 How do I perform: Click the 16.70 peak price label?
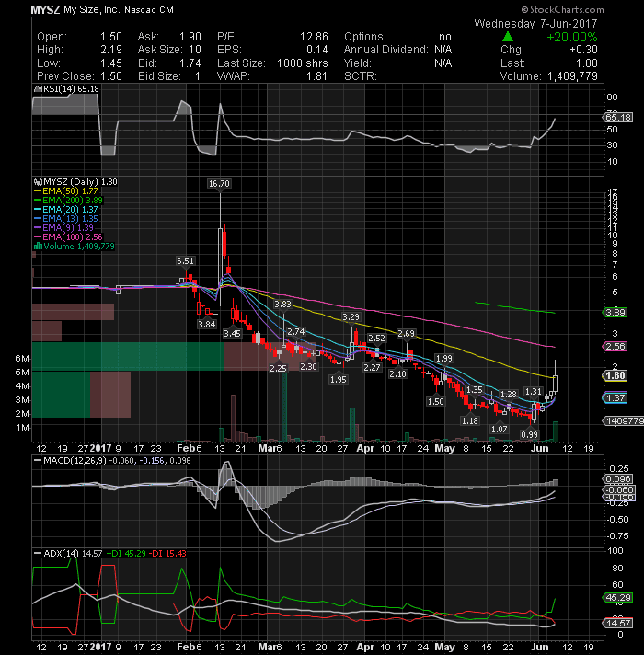click(x=219, y=183)
